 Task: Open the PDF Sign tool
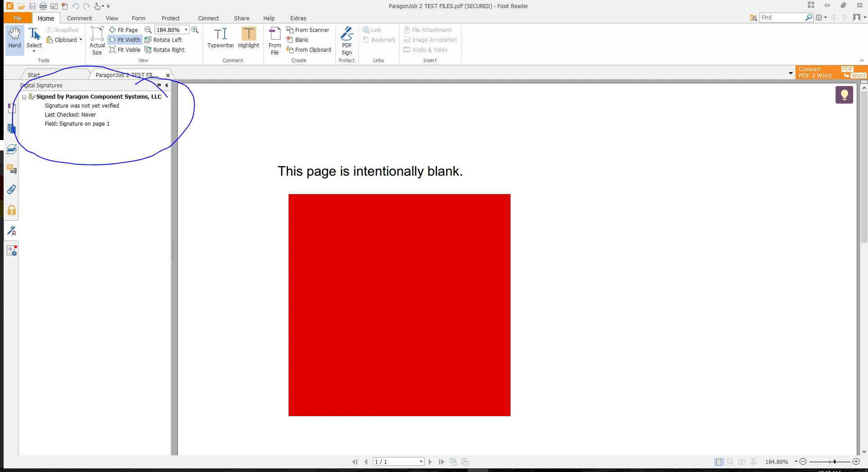(347, 41)
